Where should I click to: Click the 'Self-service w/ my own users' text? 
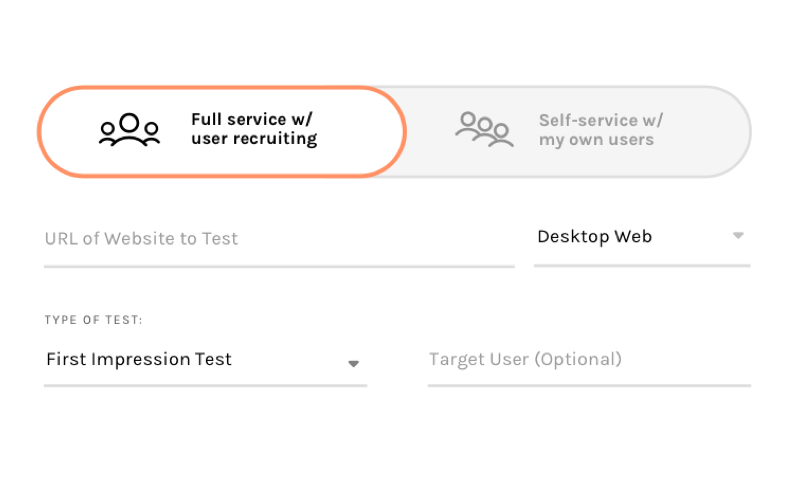click(x=601, y=130)
